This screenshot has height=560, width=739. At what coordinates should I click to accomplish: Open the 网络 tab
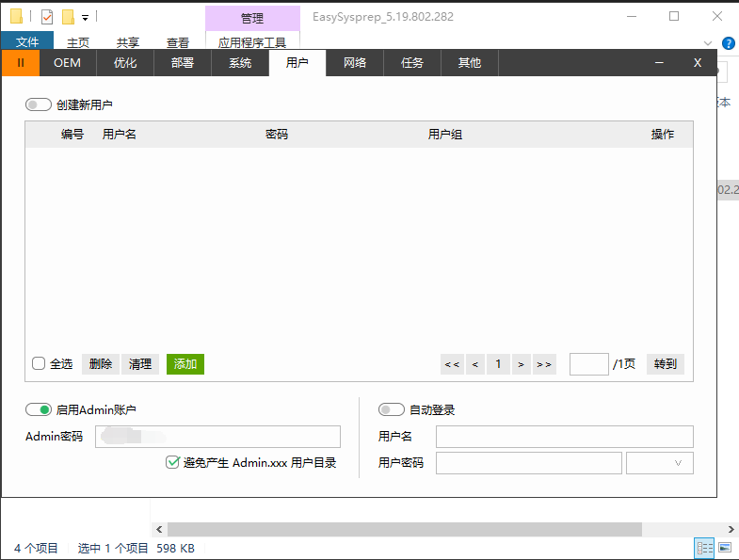pyautogui.click(x=355, y=63)
